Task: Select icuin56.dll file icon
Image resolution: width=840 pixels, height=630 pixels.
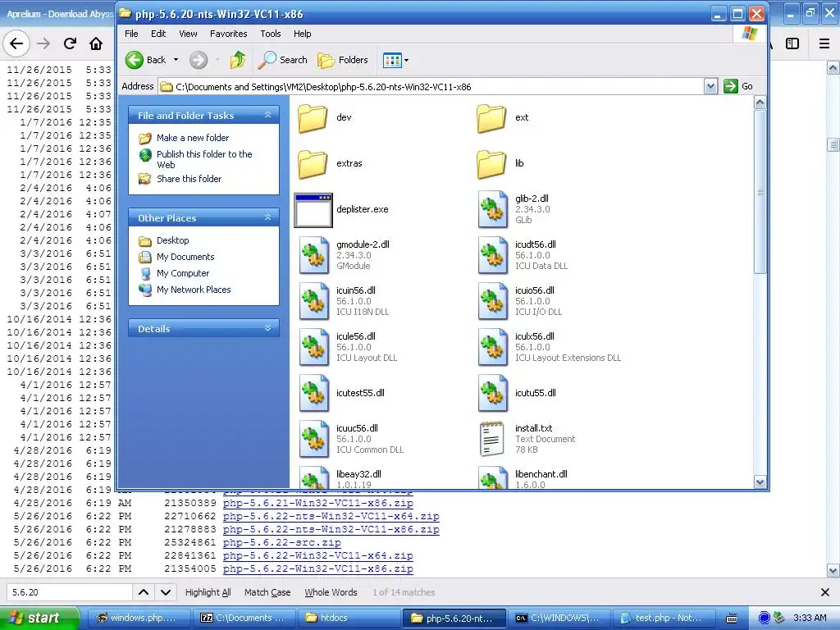Action: coord(314,302)
